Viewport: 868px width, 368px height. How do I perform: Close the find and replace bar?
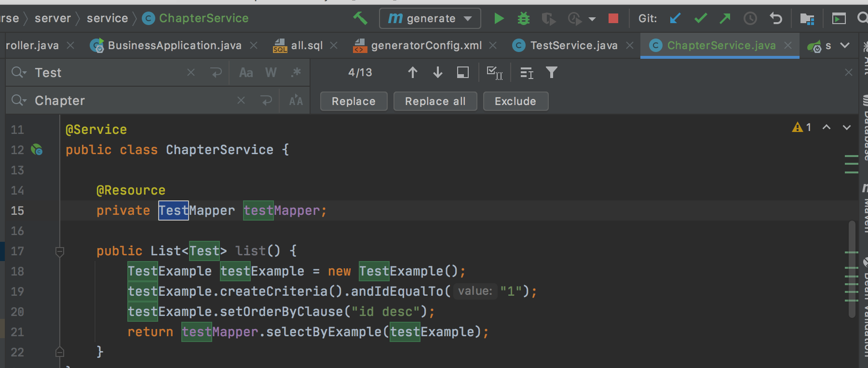pos(849,72)
